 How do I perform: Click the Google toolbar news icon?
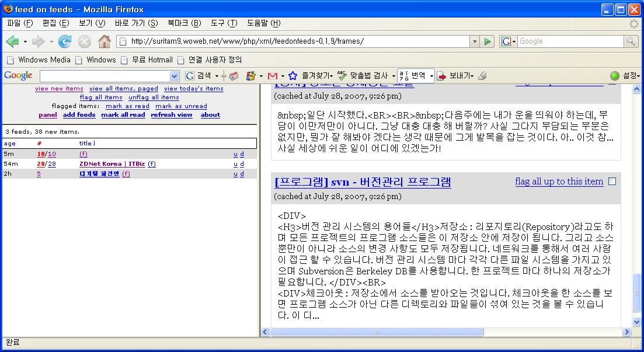point(234,75)
